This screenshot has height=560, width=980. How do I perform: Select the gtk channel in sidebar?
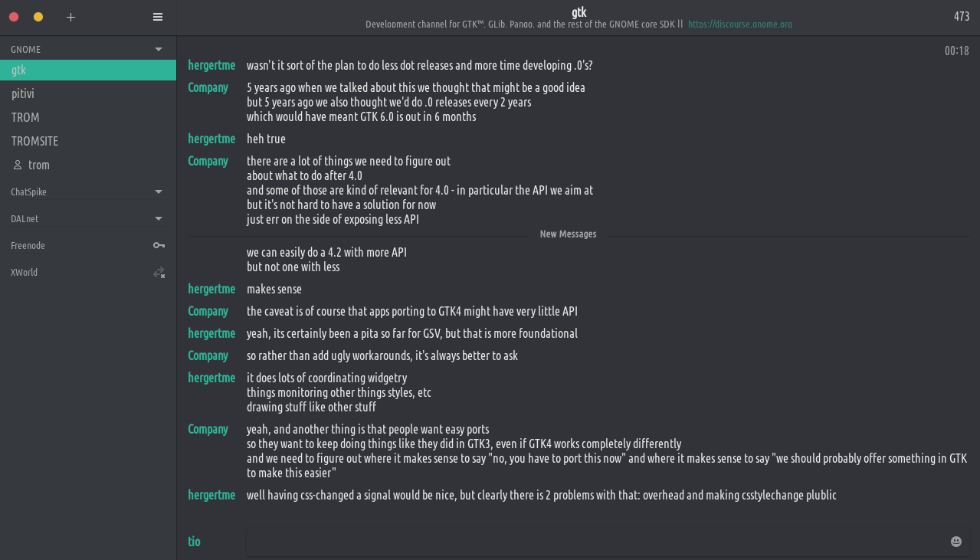coord(19,70)
